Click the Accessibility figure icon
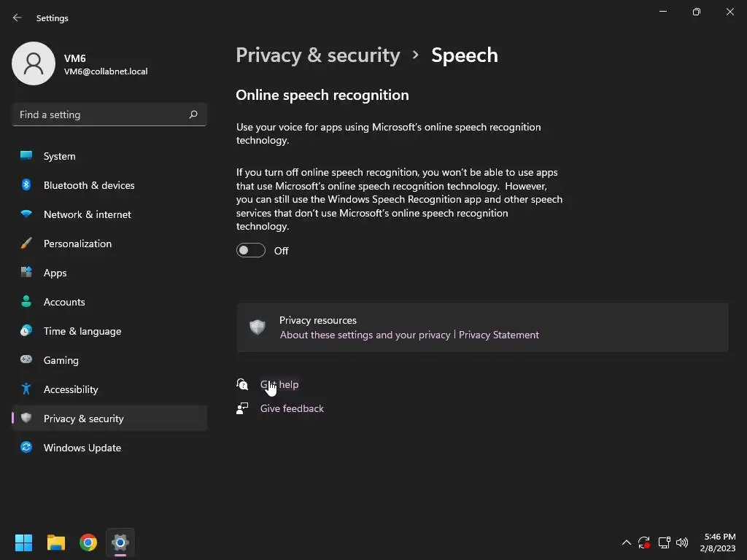Screen dimensions: 747x560 (x=26, y=389)
